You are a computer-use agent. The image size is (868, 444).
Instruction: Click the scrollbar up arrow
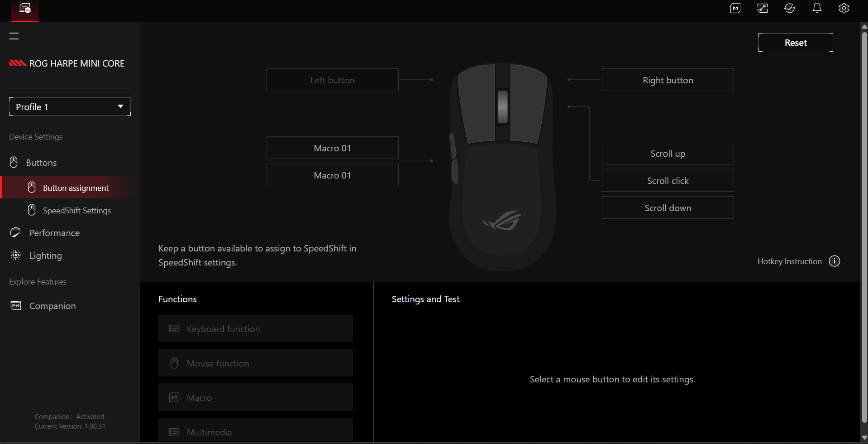point(864,26)
